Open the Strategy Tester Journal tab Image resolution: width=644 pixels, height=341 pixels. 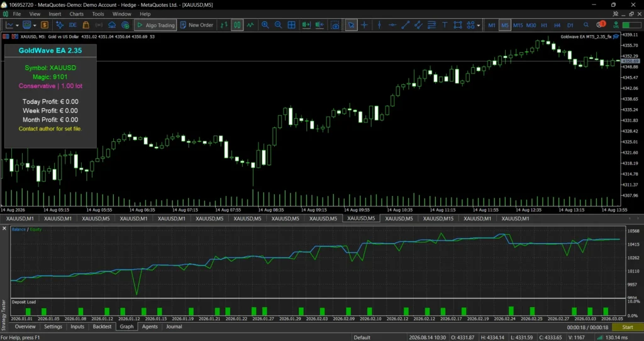[x=174, y=327]
